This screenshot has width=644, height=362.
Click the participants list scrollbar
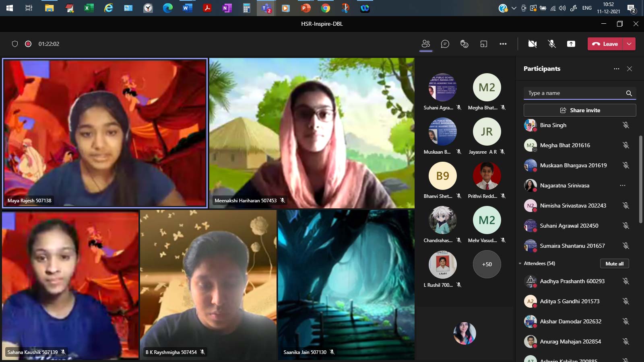click(641, 179)
